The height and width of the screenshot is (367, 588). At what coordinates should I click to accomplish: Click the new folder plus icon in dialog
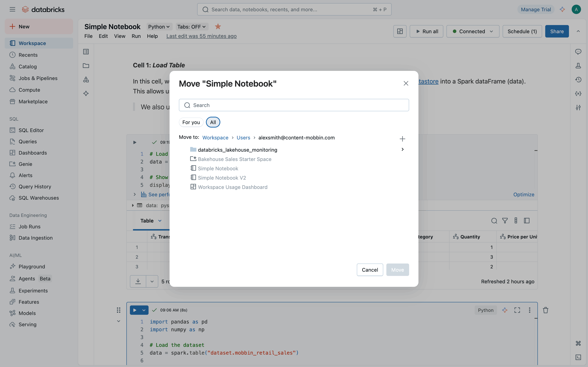pos(402,139)
